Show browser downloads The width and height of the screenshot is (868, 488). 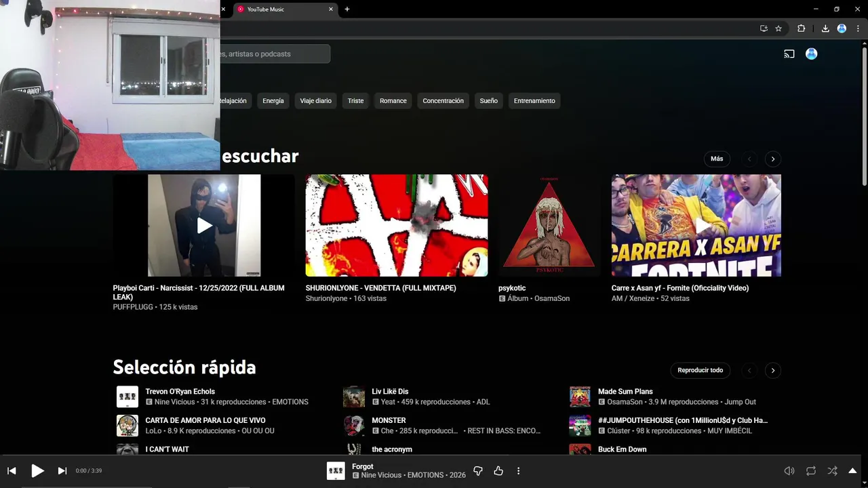[825, 28]
